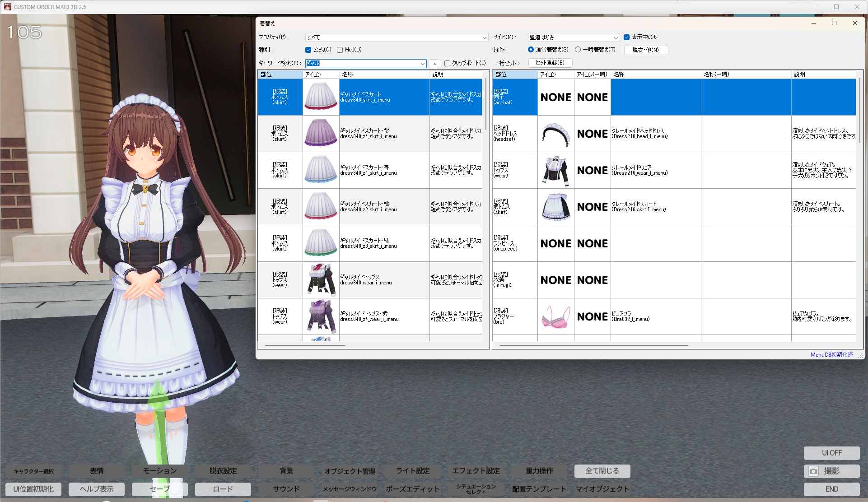Open the 重力操作 button
The height and width of the screenshot is (502, 868).
(x=539, y=471)
